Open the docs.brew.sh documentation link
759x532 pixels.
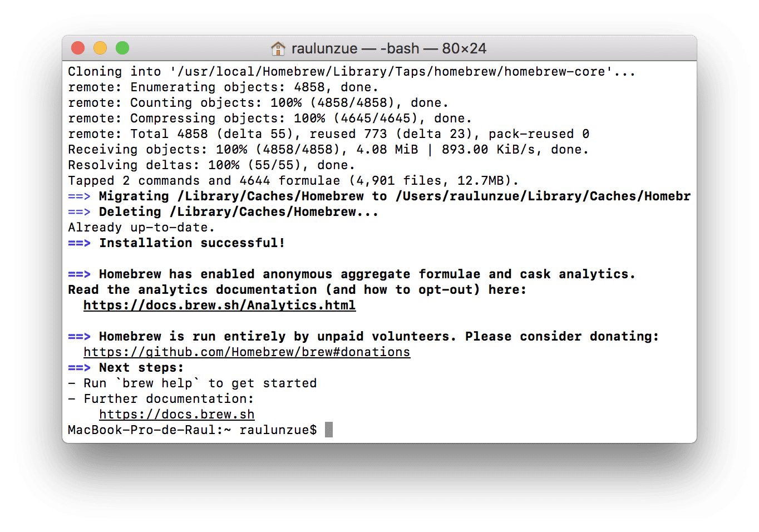(176, 414)
